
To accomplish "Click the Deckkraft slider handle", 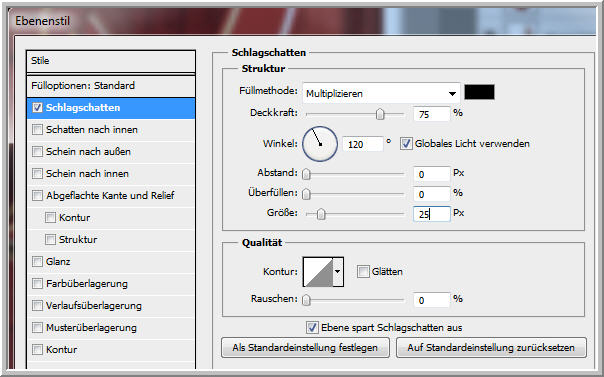I will pos(380,114).
